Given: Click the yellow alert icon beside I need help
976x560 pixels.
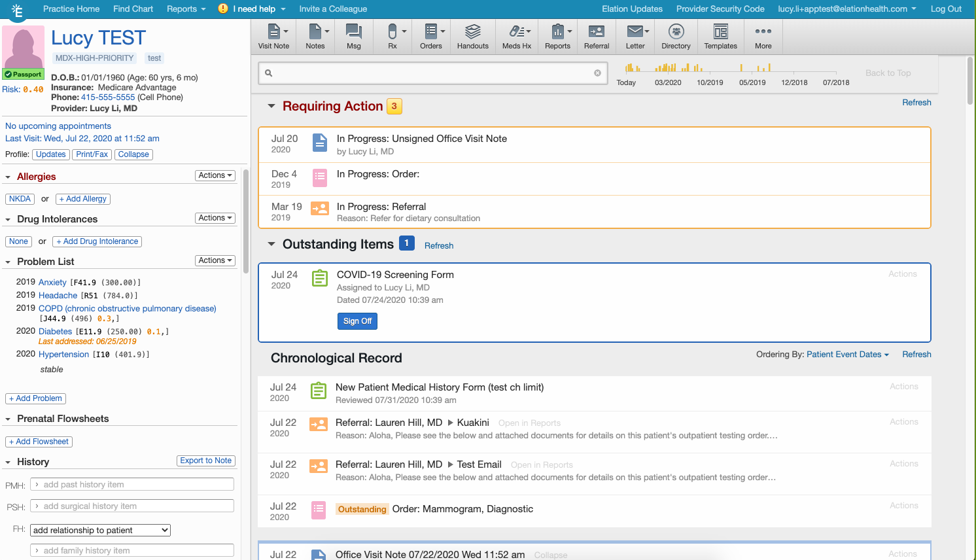Looking at the screenshot, I should pyautogui.click(x=223, y=9).
